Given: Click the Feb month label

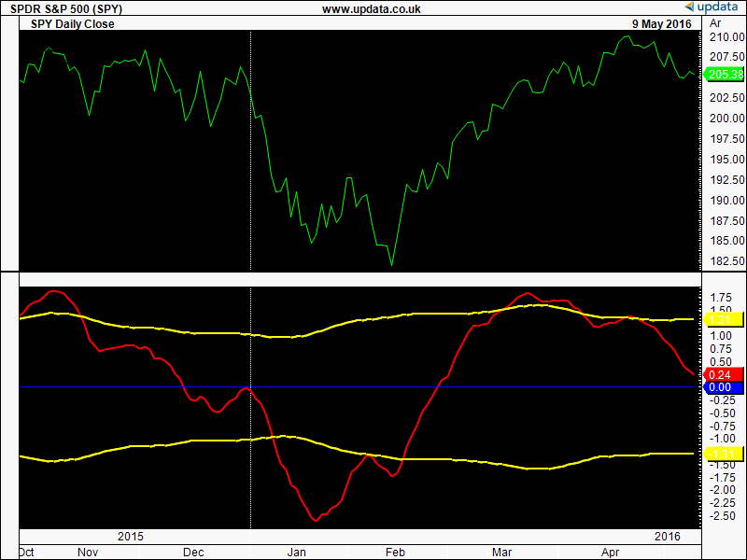Looking at the screenshot, I should pos(395,553).
